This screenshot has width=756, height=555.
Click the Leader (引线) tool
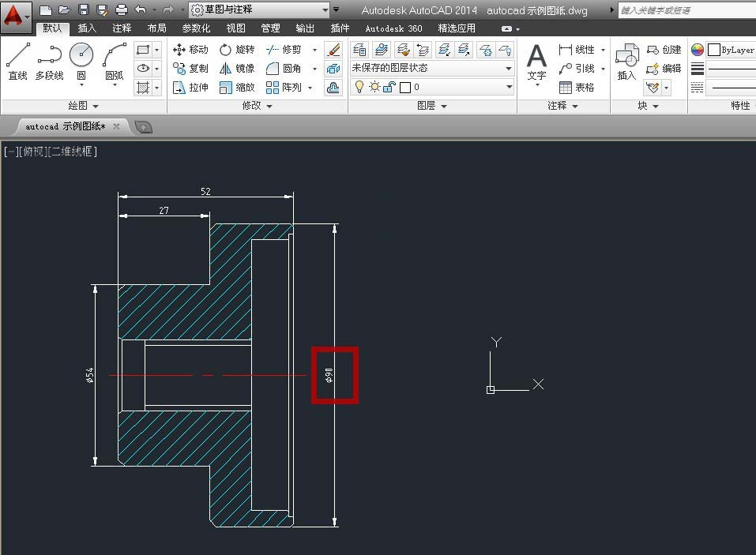(x=577, y=69)
